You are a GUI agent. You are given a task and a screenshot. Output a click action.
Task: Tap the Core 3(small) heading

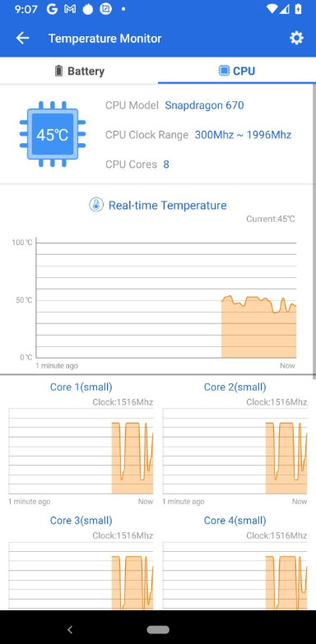(x=81, y=521)
